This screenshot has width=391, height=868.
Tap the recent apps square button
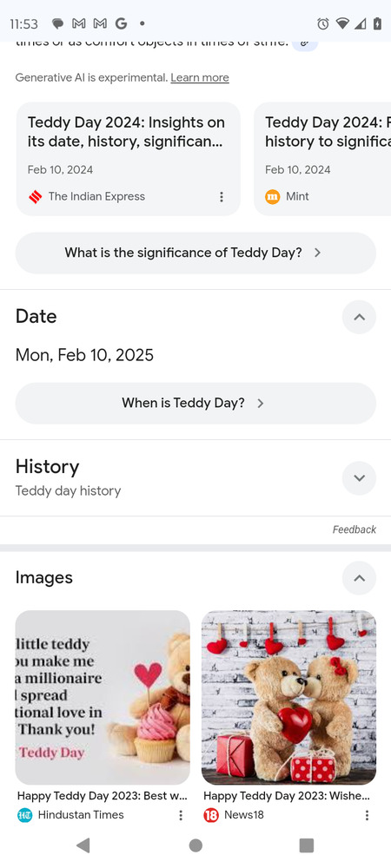click(x=306, y=845)
